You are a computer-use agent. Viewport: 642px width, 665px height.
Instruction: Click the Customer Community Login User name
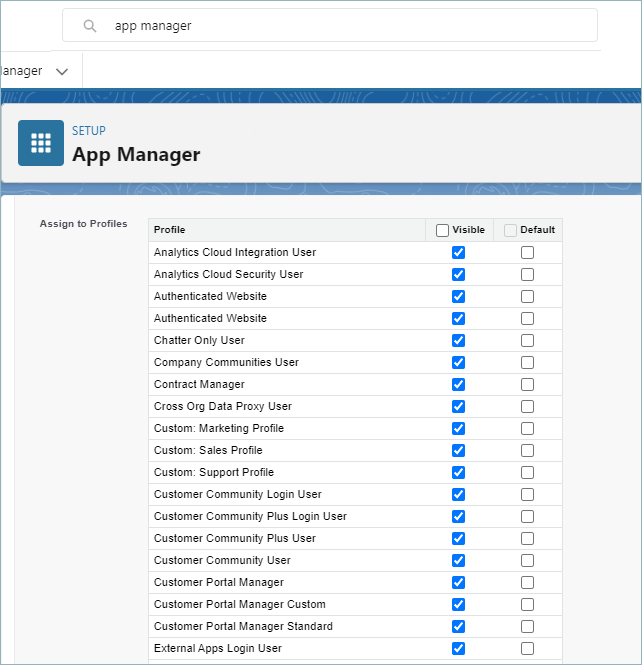tap(238, 495)
